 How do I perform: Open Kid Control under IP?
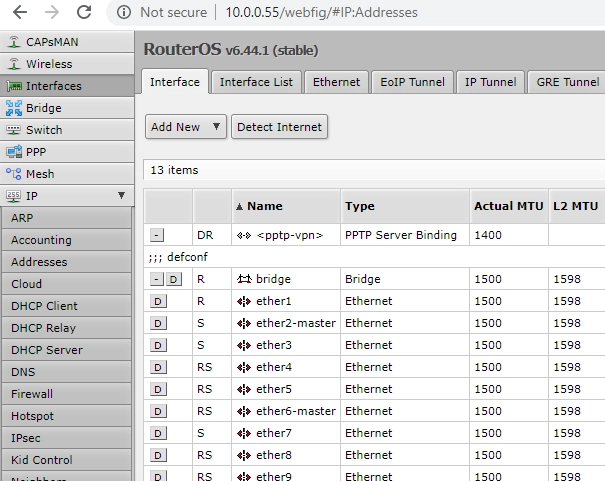click(x=66, y=460)
